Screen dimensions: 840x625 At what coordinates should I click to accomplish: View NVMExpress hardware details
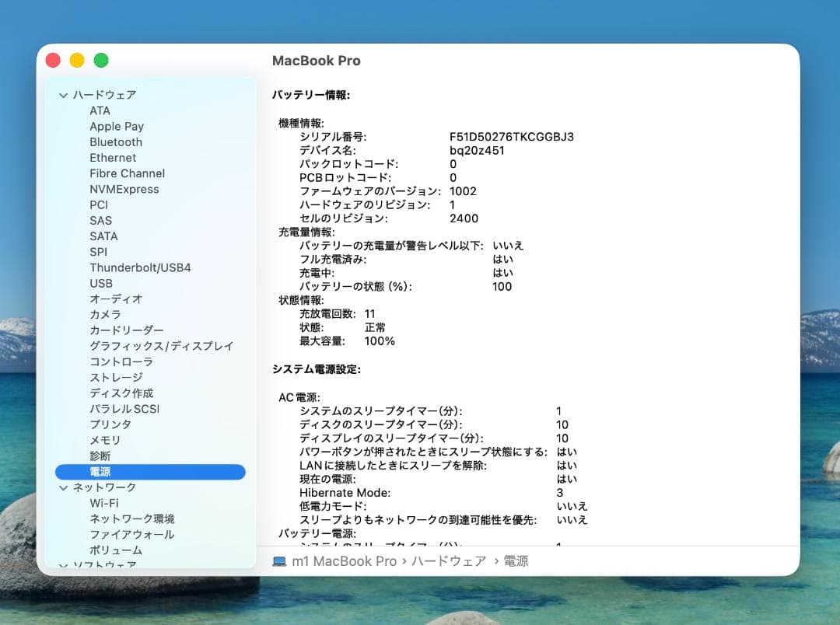[124, 189]
